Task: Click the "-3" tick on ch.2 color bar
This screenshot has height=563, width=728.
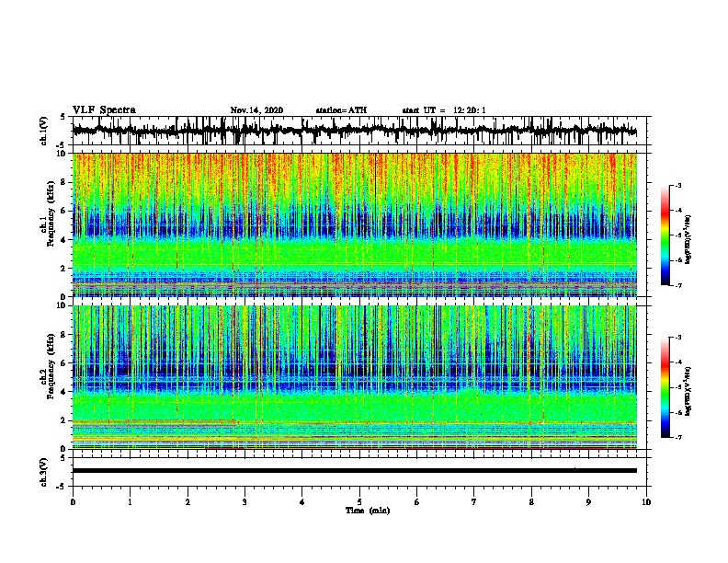Action: click(678, 338)
